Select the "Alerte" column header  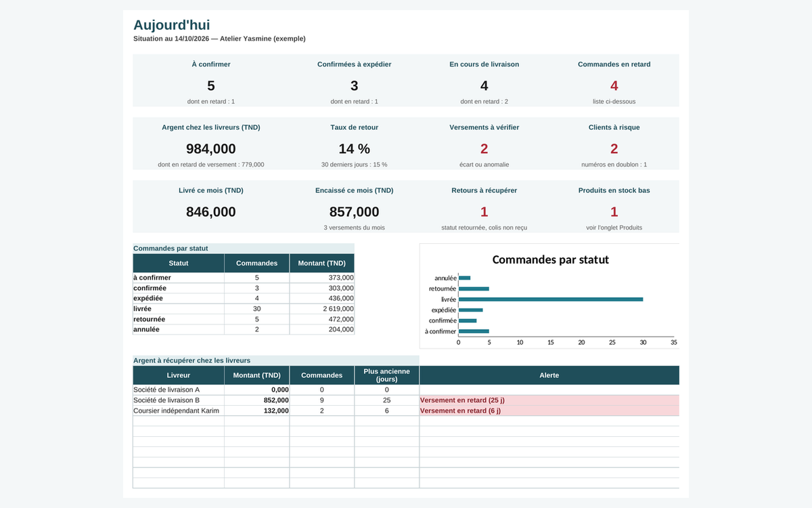[x=549, y=375]
